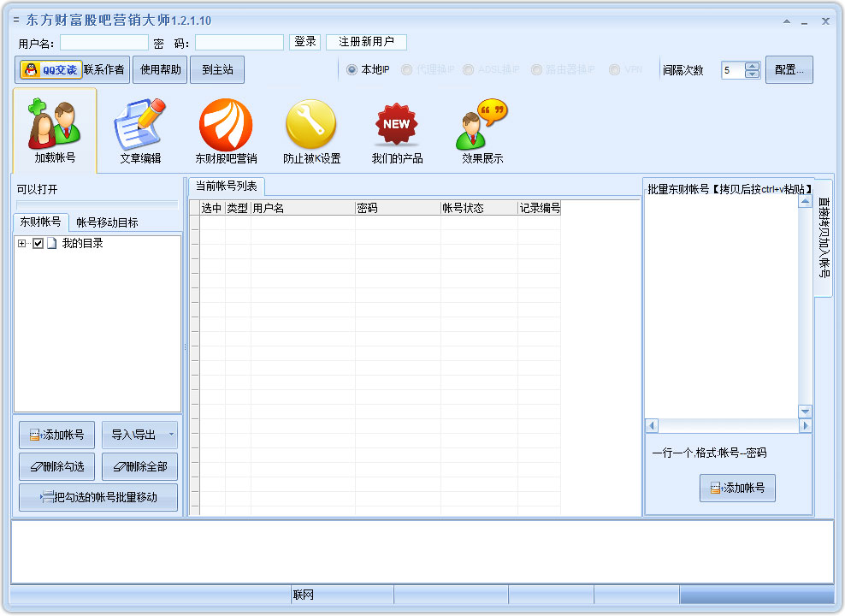The image size is (845, 616).
Task: Click the 注册新用户 register button
Action: click(366, 42)
